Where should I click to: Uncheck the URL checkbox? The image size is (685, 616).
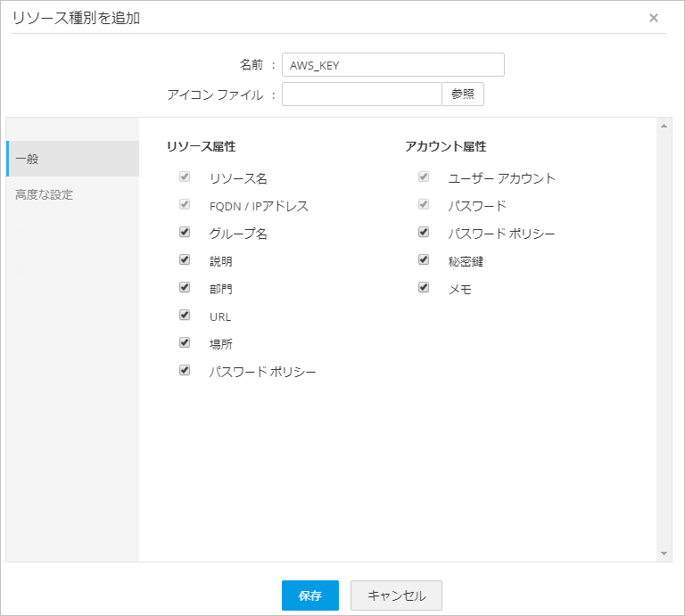[x=185, y=315]
